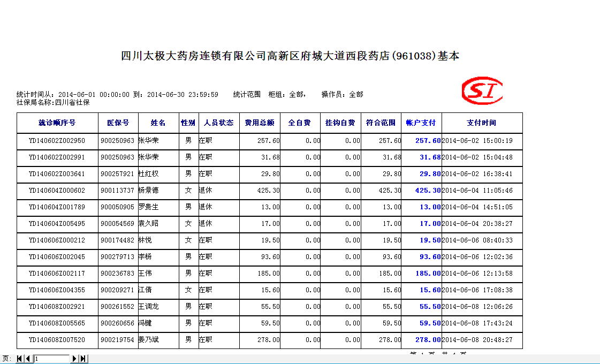Click the 挂钩自费 column header
This screenshot has height=364, width=600.
(340, 123)
